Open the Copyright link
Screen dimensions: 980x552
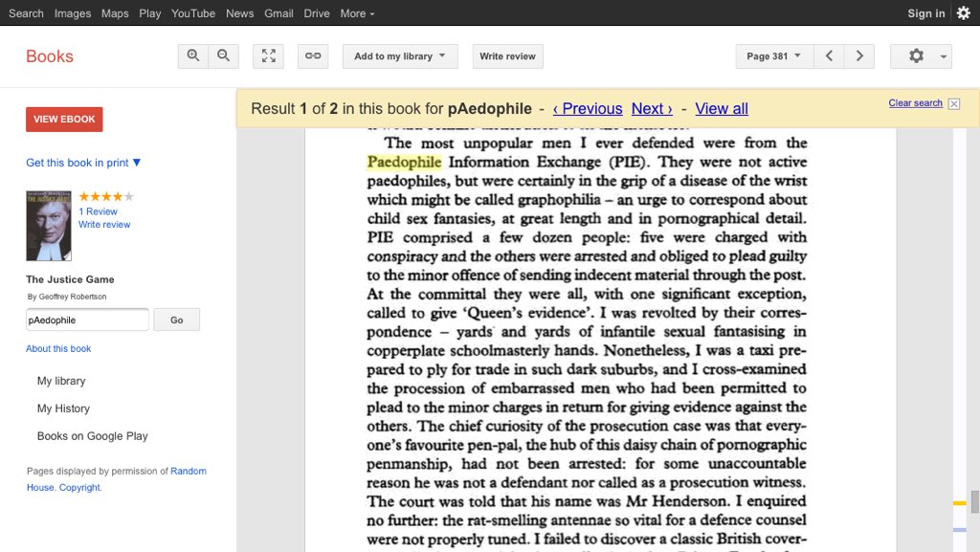pos(80,488)
